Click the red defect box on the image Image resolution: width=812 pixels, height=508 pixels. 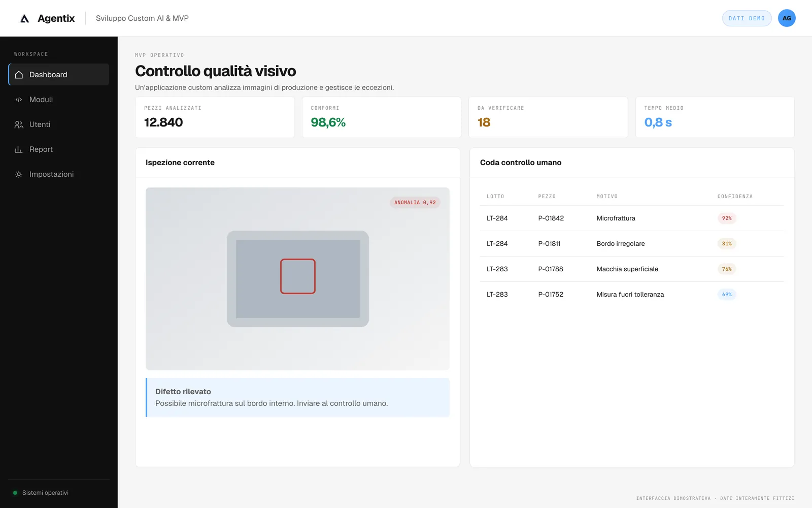pos(298,276)
